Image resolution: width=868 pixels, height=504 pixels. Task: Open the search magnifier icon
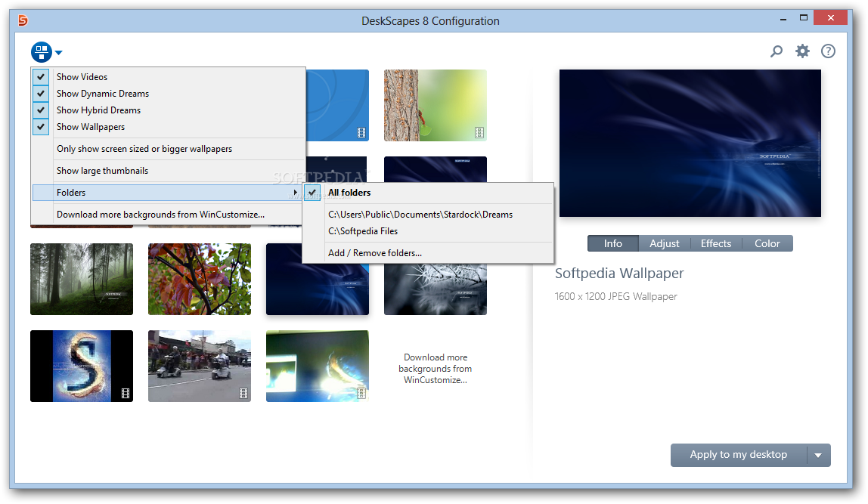[777, 51]
